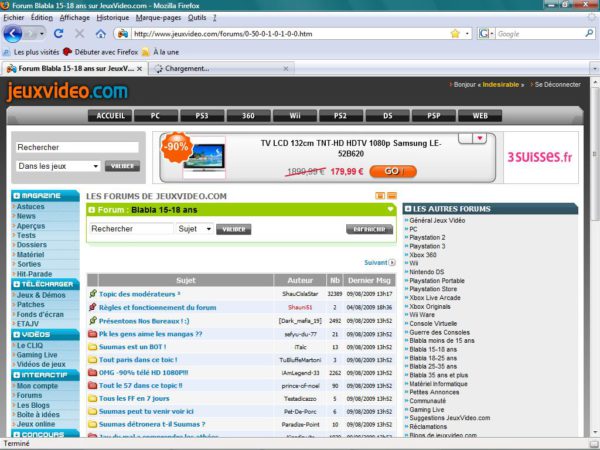The width and height of the screenshot is (600, 450).
Task: Click folder icon for Tout le 57 topic
Action: (x=92, y=385)
